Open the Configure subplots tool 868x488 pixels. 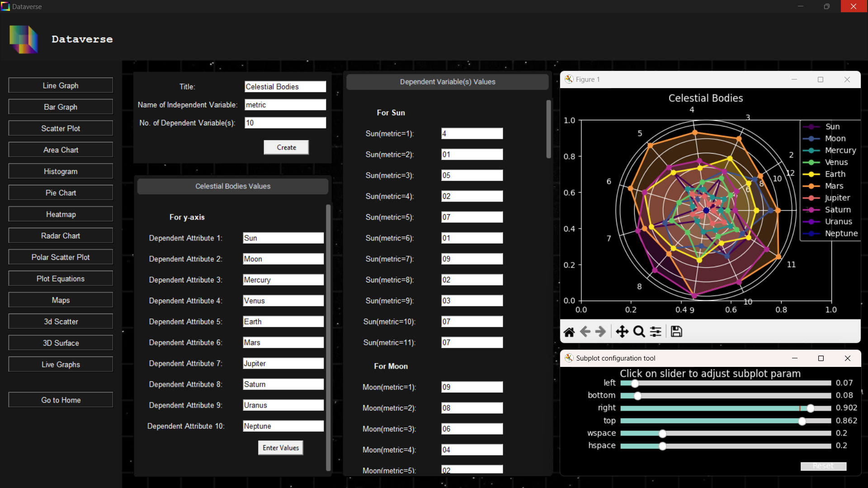(x=656, y=332)
